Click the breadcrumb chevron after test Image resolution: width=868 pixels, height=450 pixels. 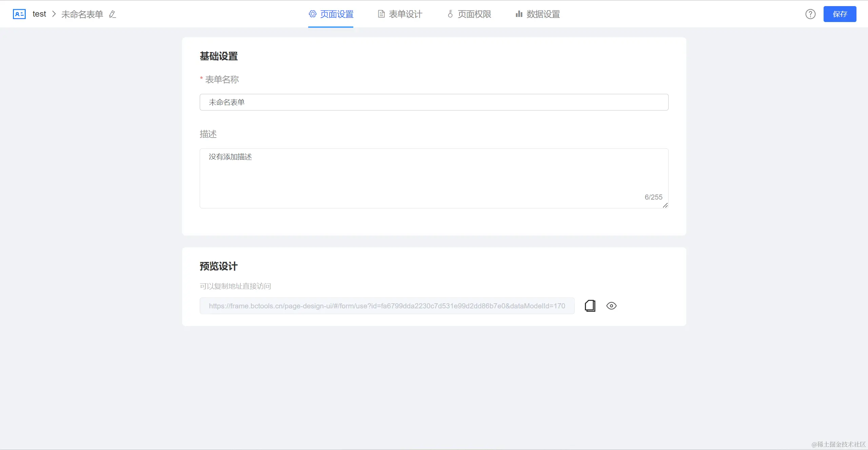pyautogui.click(x=54, y=14)
